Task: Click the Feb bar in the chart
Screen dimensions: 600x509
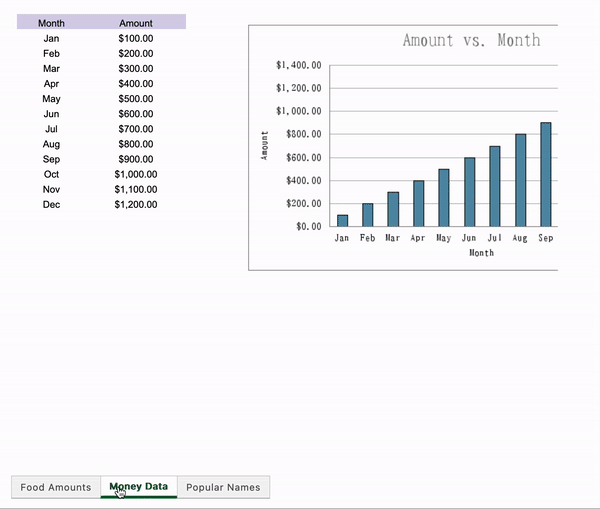Action: point(368,215)
